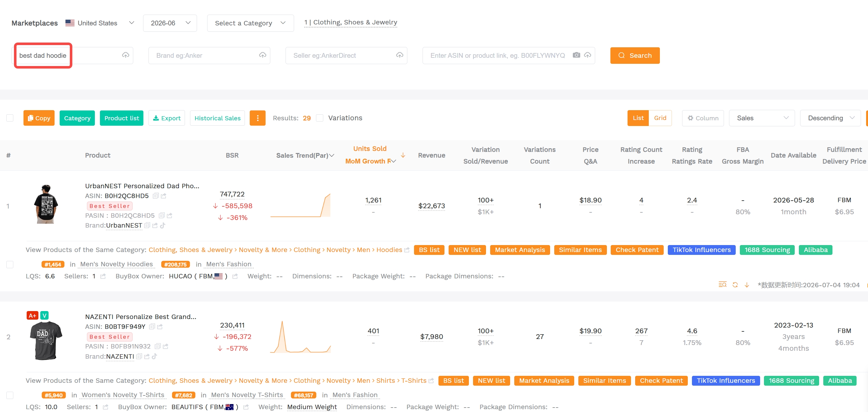Copy the UrbanNEST brand name icon
The image size is (868, 412).
(x=147, y=226)
